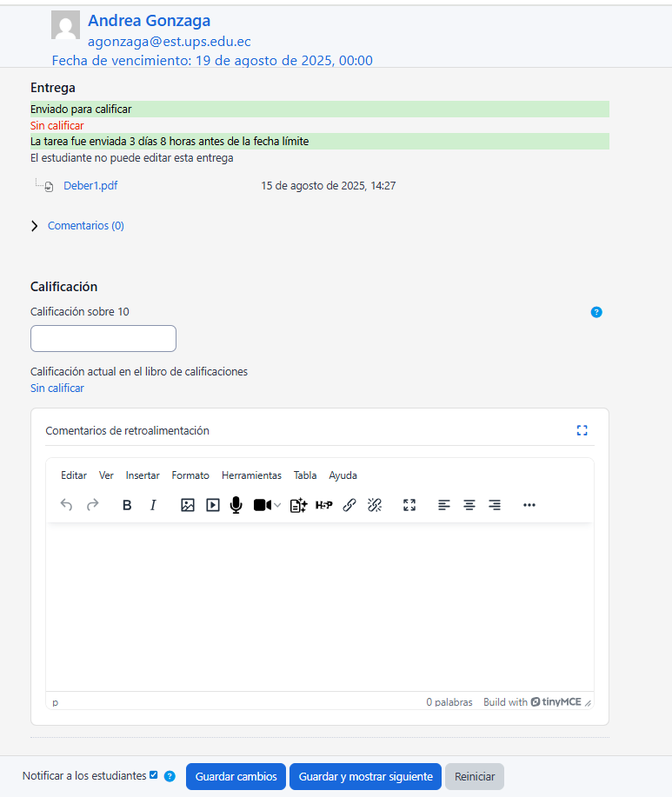Screen dimensions: 672x797
Task: Click the Calificación sobre 10 input field
Action: [x=103, y=339]
